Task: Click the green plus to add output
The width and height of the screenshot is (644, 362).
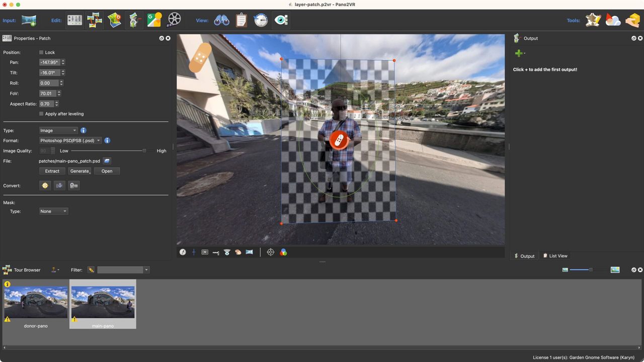Action: click(x=518, y=53)
